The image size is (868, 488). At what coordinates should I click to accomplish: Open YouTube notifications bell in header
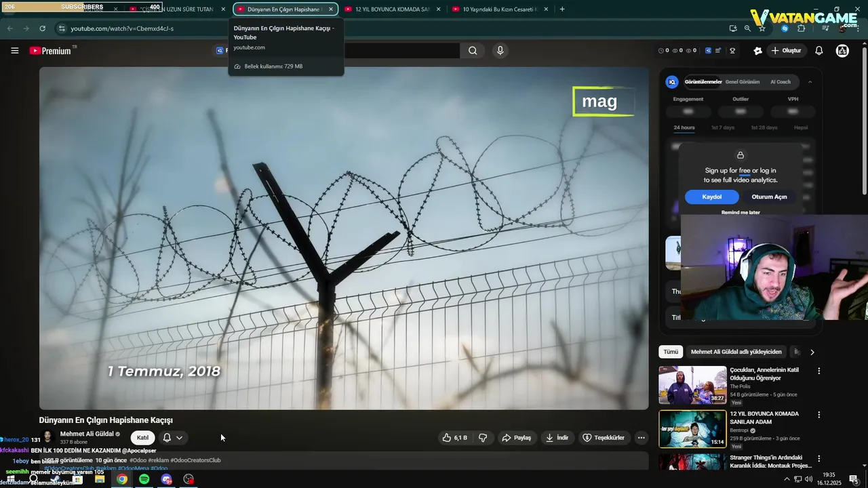[x=819, y=51]
